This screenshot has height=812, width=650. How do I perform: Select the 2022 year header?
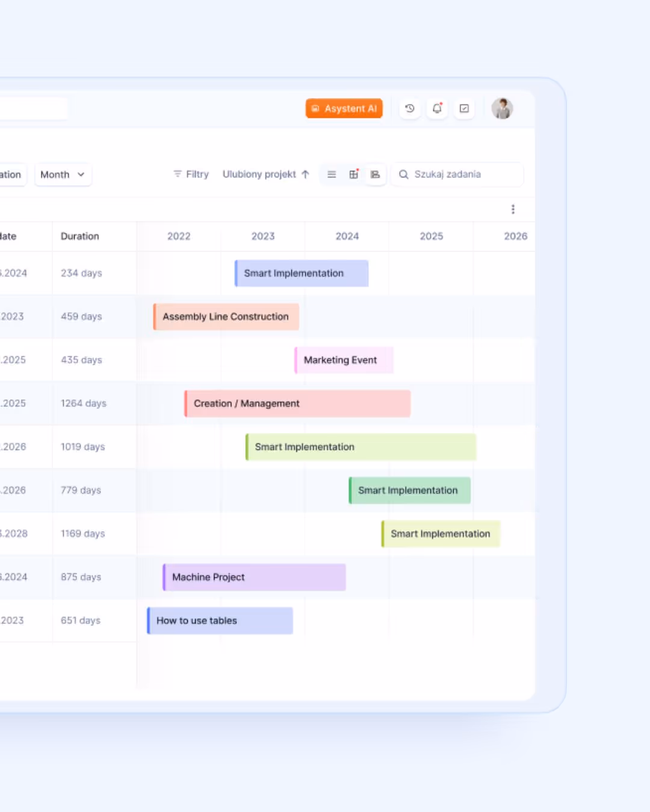179,236
